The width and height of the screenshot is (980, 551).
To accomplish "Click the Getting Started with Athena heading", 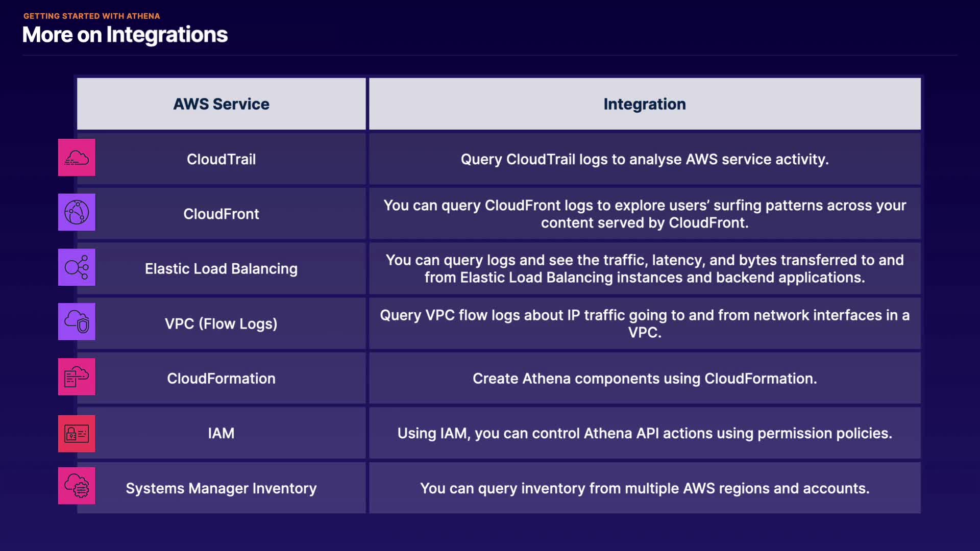I will [x=92, y=16].
